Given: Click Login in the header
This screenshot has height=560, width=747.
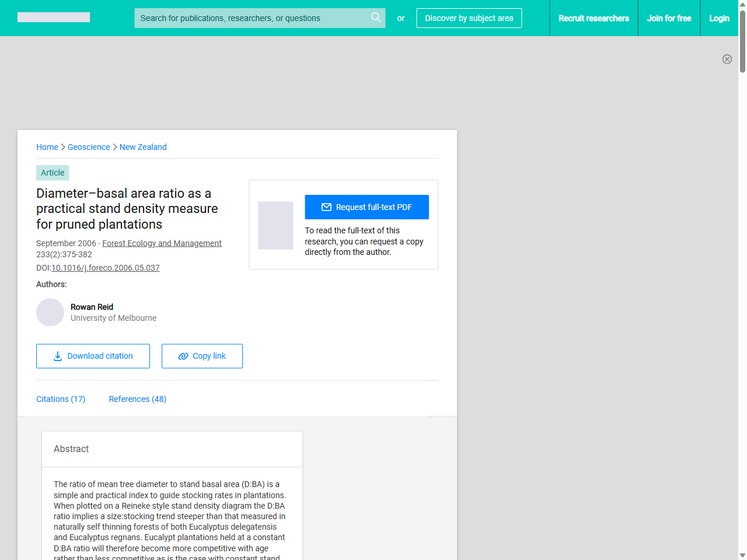Looking at the screenshot, I should (719, 18).
